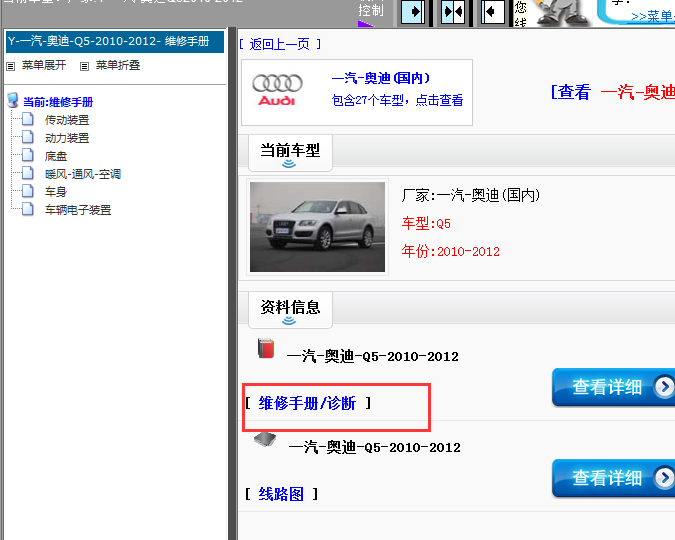Viewport: 675px width, 540px height.
Task: Open the 传动装置 tree item
Action: (67, 120)
